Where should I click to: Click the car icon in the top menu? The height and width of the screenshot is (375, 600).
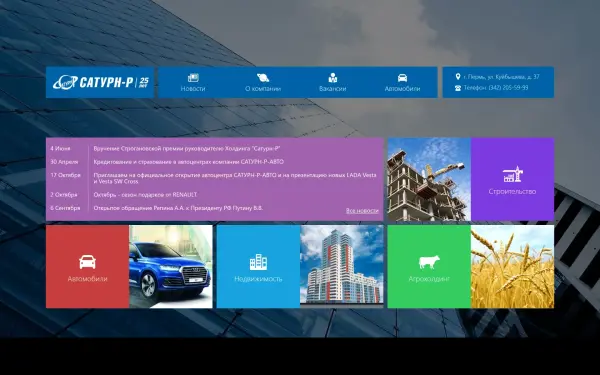point(402,78)
